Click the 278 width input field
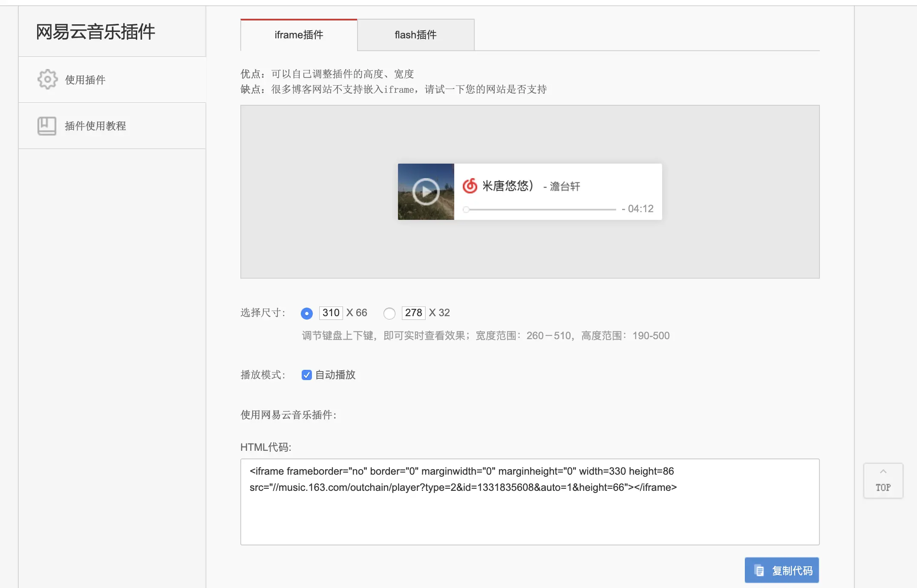The height and width of the screenshot is (588, 917). coord(413,313)
